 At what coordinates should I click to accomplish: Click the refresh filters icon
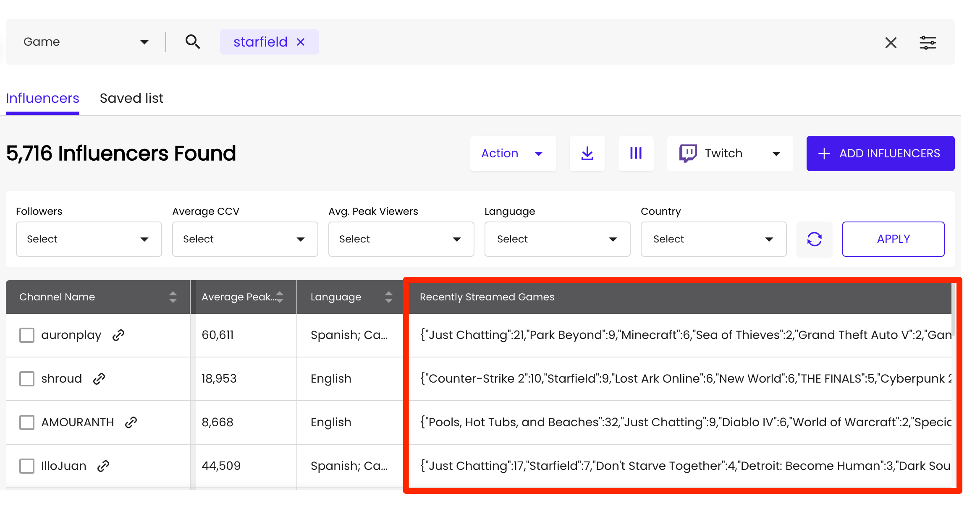(x=814, y=239)
